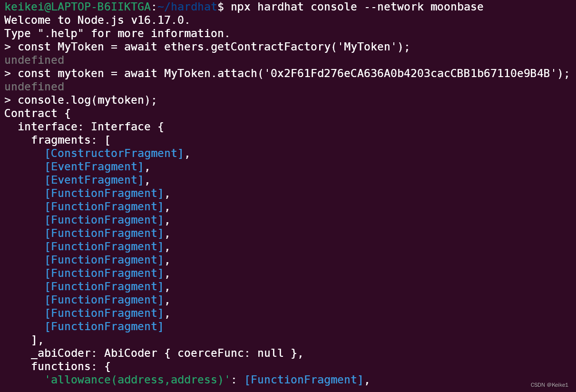Click the npx hardhat console command text
This screenshot has height=392, width=576.
357,7
